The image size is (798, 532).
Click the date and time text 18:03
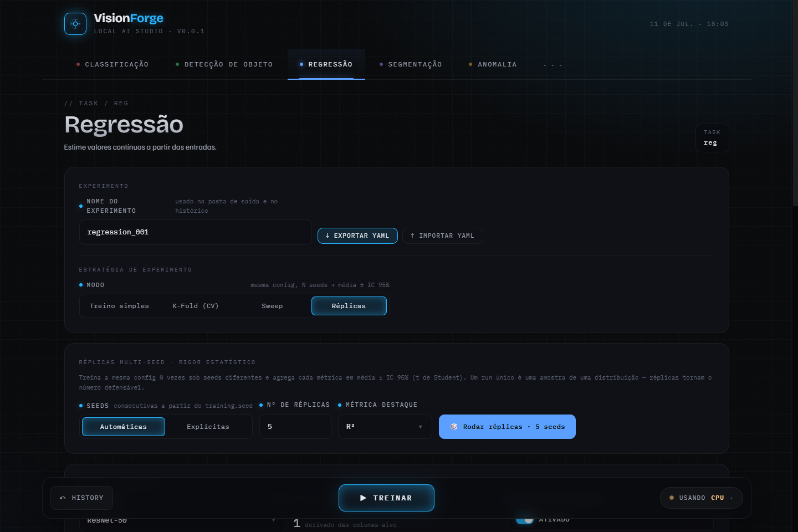pyautogui.click(x=689, y=24)
